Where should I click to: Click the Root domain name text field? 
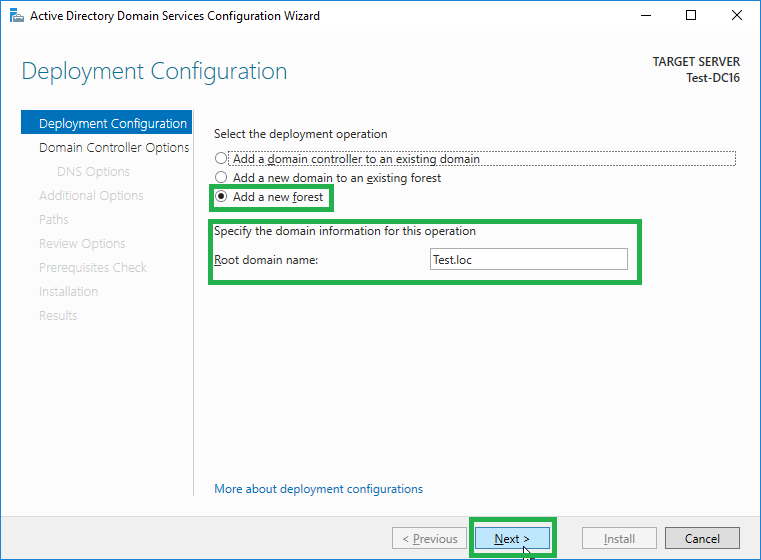[x=529, y=259]
